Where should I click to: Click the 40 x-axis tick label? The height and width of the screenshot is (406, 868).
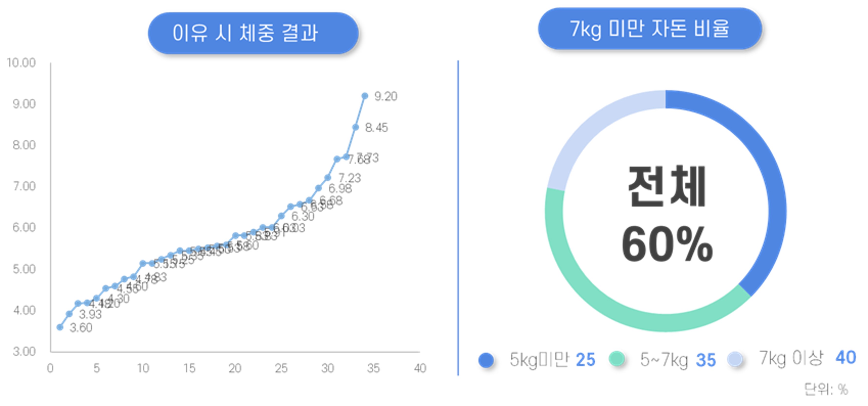[x=420, y=368]
